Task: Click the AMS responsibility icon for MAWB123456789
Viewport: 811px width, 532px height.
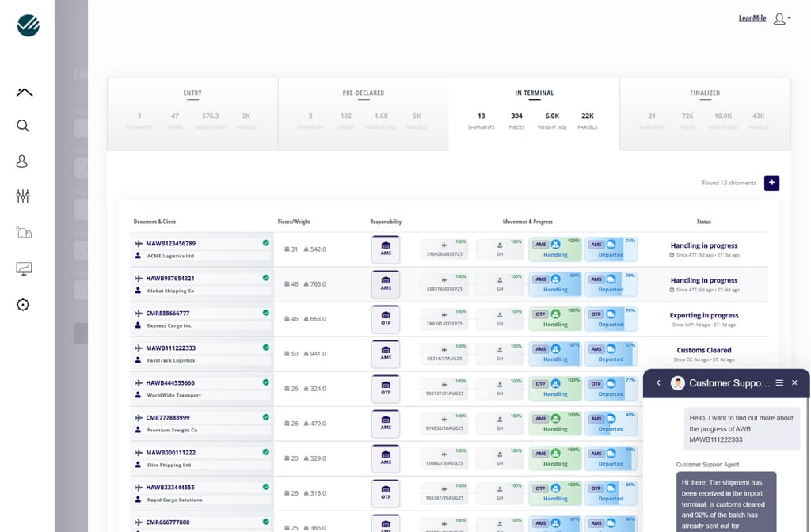Action: tap(386, 249)
